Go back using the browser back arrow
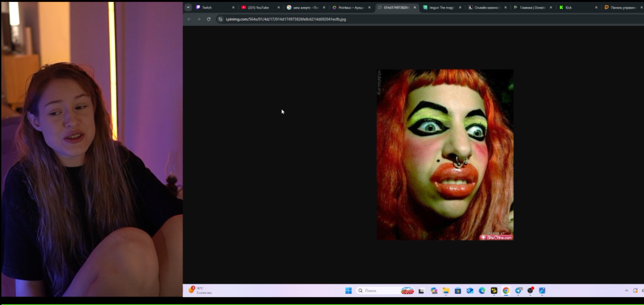 (189, 20)
